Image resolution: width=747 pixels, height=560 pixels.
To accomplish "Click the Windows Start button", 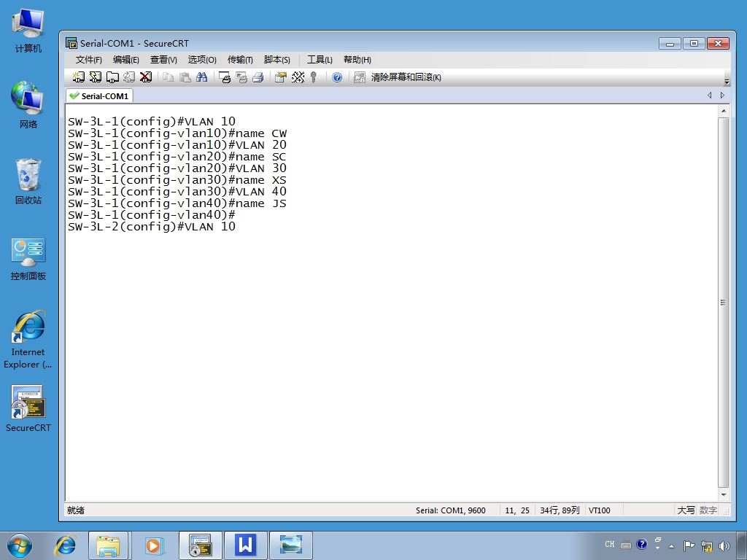I will point(20,545).
